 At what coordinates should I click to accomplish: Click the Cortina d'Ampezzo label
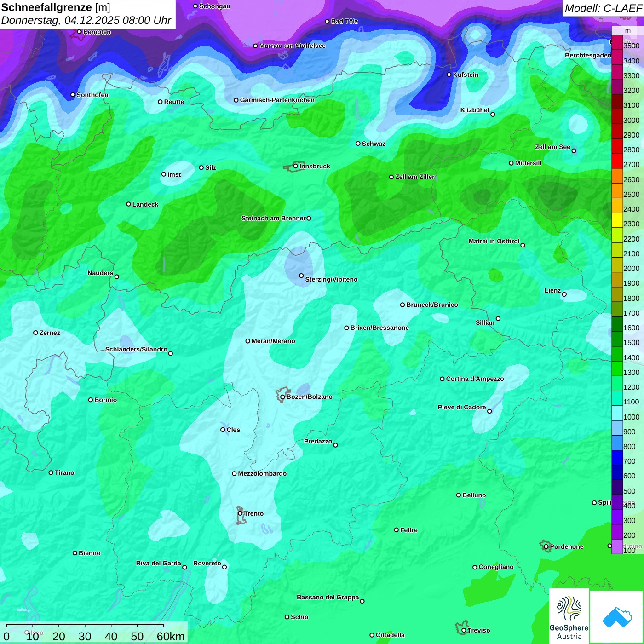[x=475, y=379]
